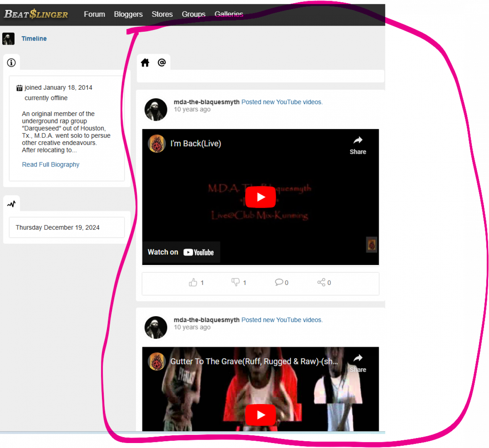Click the Read Full Biography link

coord(50,165)
